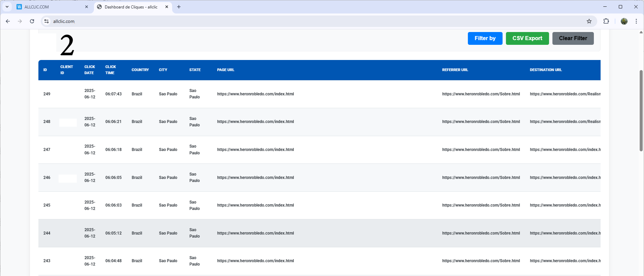Click the browser Forward arrow
The height and width of the screenshot is (276, 644).
point(20,21)
